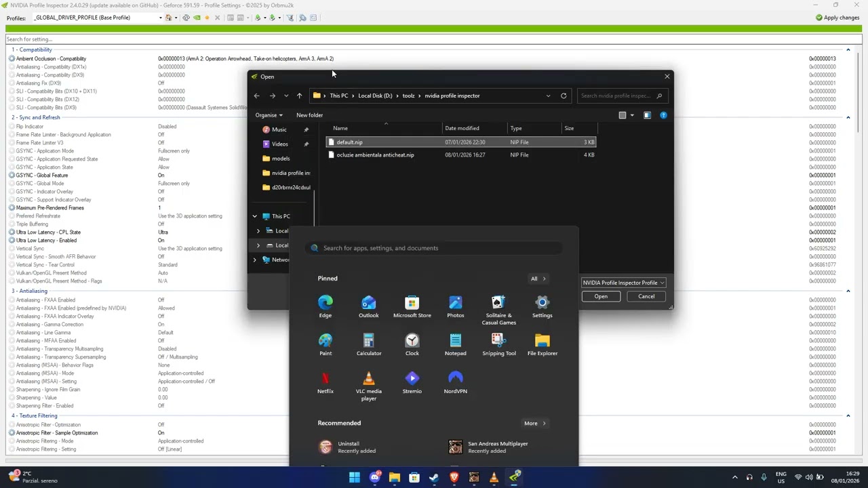This screenshot has width=868, height=488.
Task: Open Settings from pinned apps
Action: pos(542,306)
